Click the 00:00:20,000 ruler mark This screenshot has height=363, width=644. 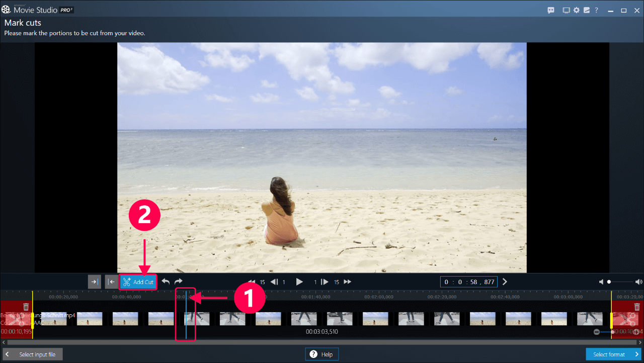63,297
